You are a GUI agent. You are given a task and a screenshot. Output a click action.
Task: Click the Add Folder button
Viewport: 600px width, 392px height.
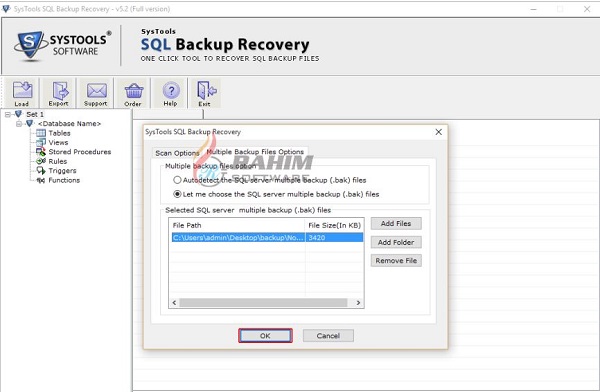(396, 242)
